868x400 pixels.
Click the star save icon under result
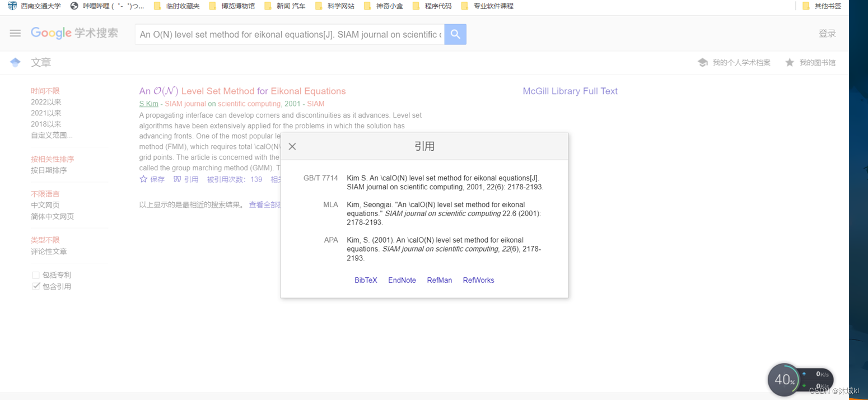coord(143,179)
